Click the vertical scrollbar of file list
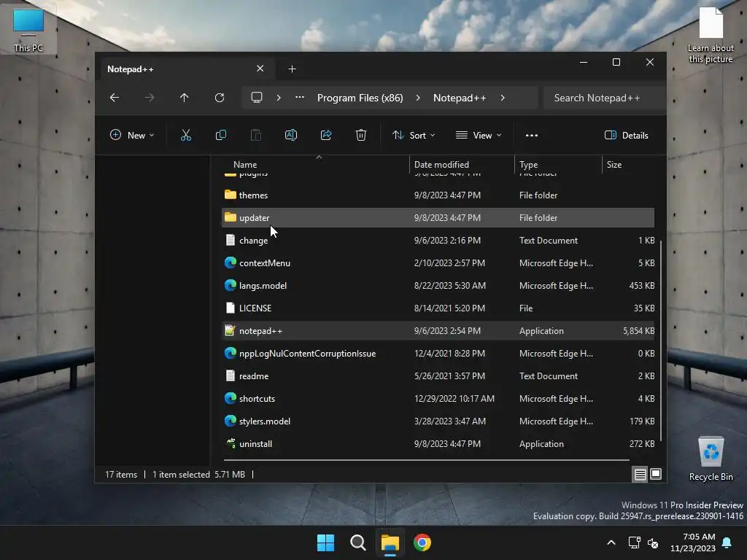747x560 pixels. coord(661,341)
